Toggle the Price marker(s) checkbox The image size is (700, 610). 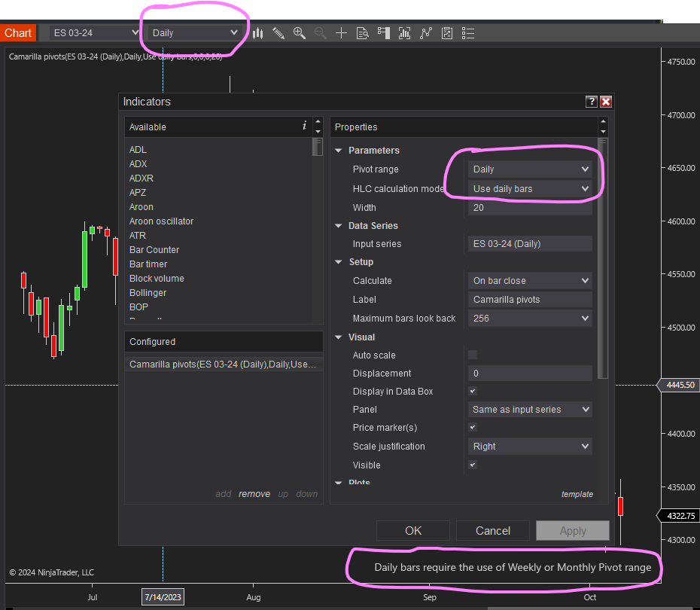(x=473, y=427)
